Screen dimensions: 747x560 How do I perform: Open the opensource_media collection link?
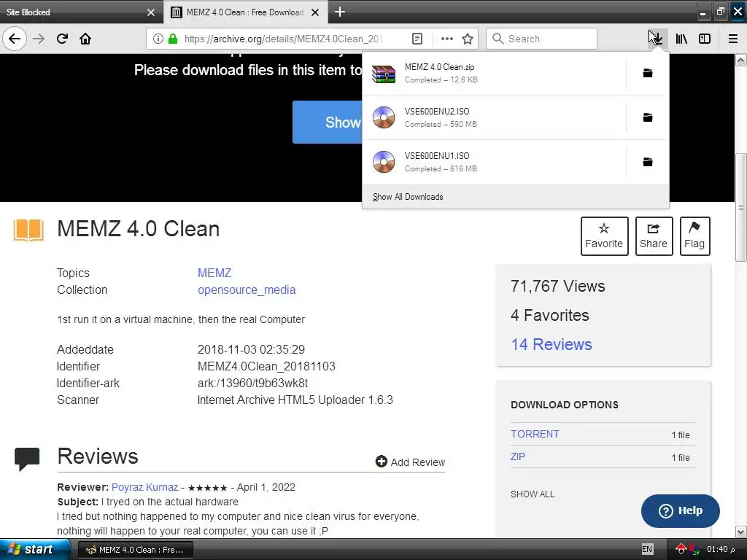[247, 290]
